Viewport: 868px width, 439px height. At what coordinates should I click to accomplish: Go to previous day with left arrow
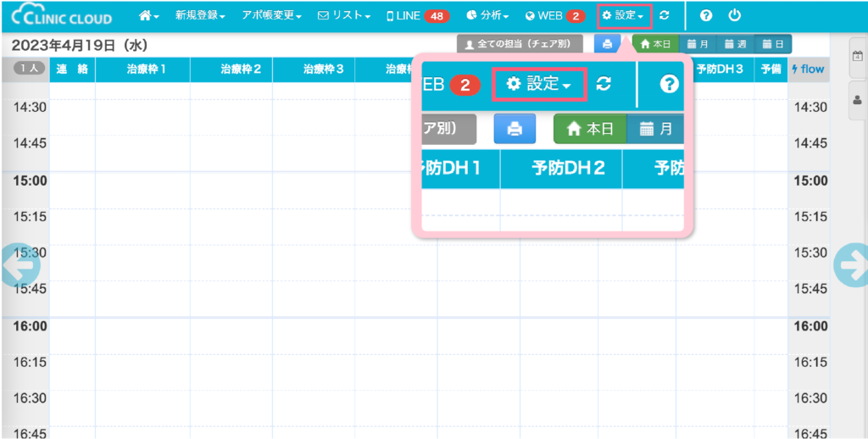20,265
